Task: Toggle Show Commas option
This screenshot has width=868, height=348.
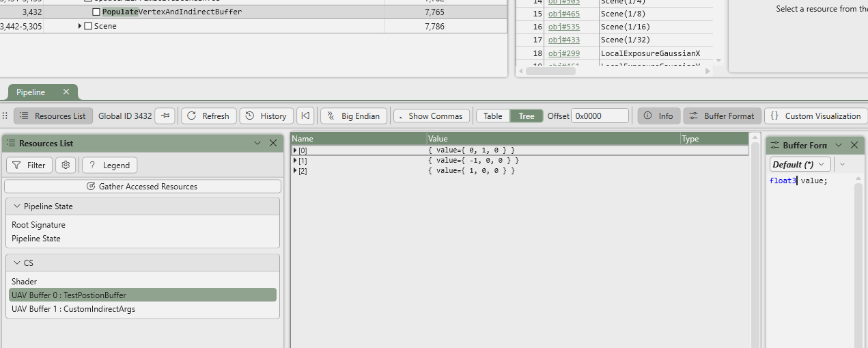Action: [432, 116]
